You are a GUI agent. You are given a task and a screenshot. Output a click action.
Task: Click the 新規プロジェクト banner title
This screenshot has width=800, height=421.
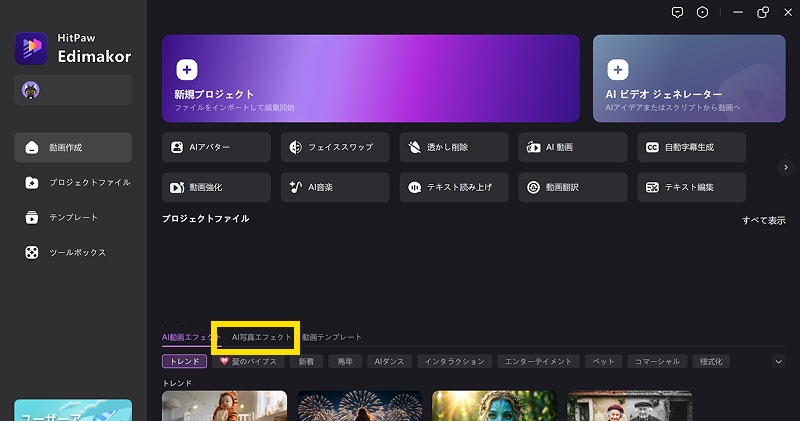(214, 94)
